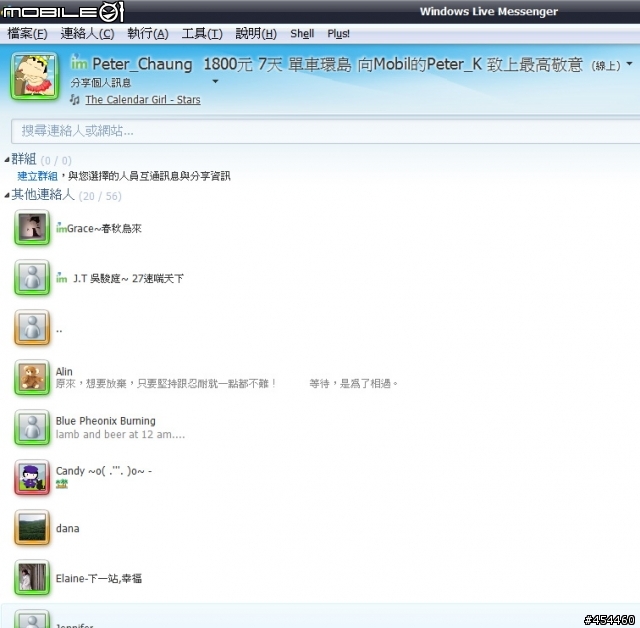Viewport: 640px width, 628px height.
Task: Click im icon beside J.T 吳駿庭
Action: tap(62, 278)
